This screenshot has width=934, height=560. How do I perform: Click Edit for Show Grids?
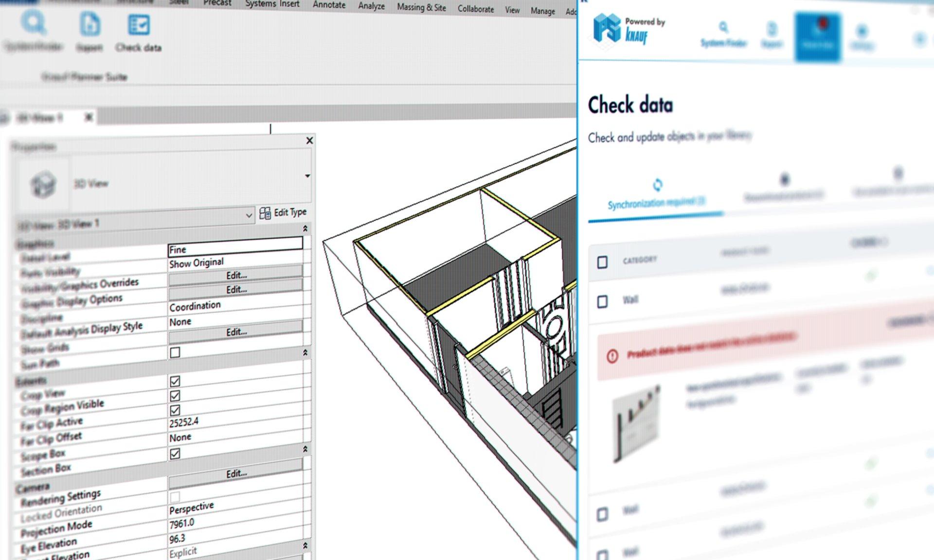(x=236, y=332)
